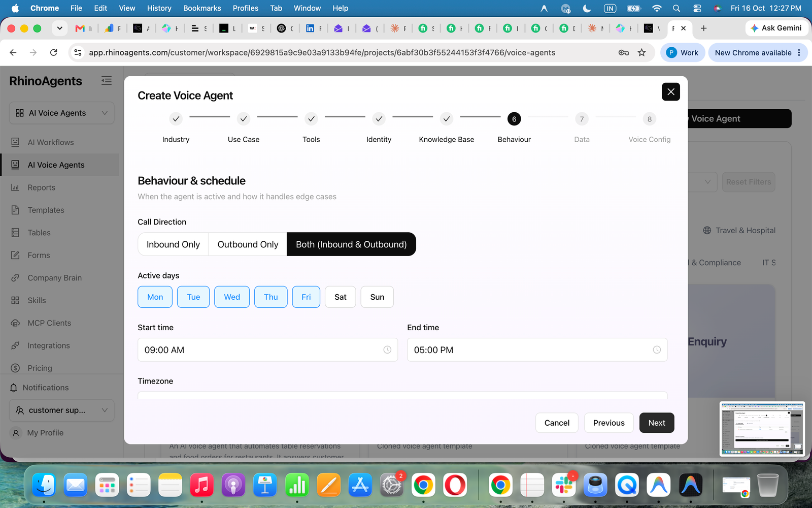
Task: Open filter dropdown beside Reset Filters
Action: (707, 182)
